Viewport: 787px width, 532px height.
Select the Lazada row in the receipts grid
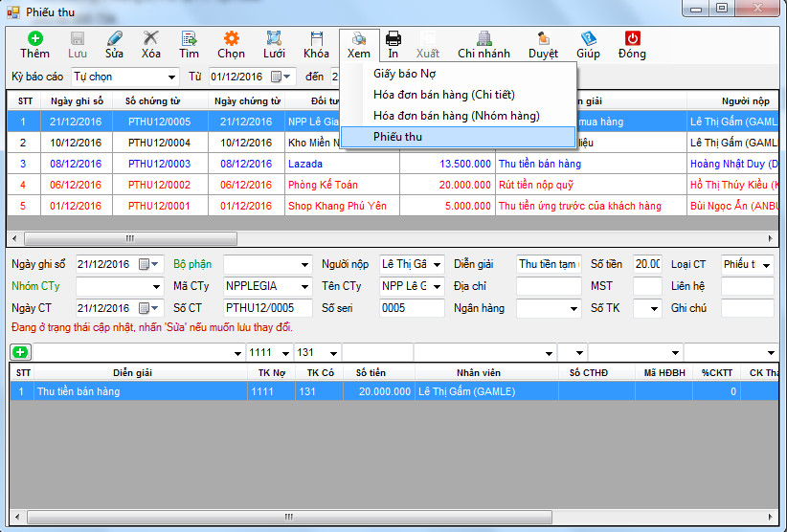click(x=393, y=164)
